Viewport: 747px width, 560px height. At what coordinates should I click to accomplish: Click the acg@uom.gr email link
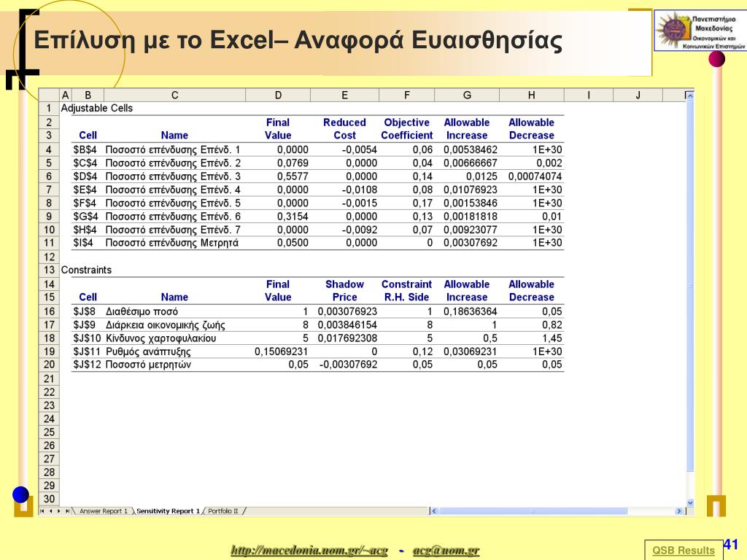click(446, 550)
